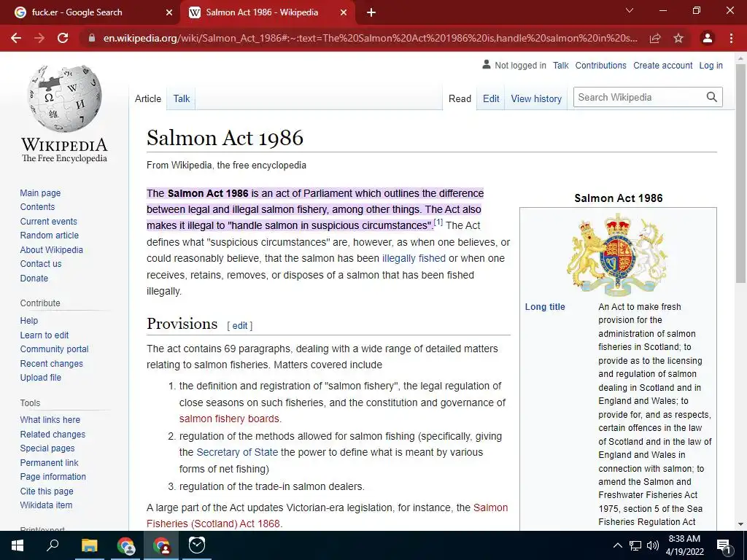Click the network tray icon
This screenshot has width=747, height=560.
[635, 545]
